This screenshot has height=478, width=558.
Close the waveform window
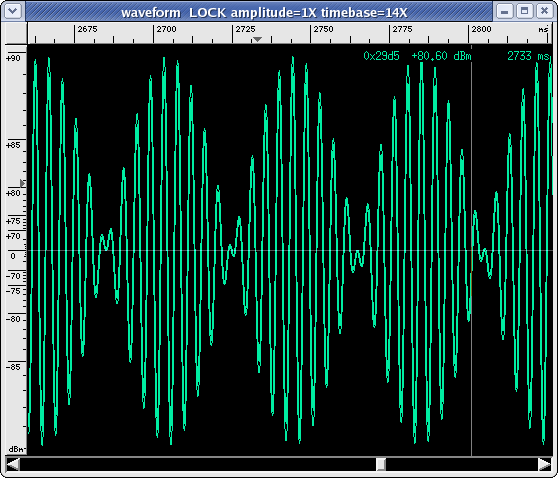[x=544, y=11]
